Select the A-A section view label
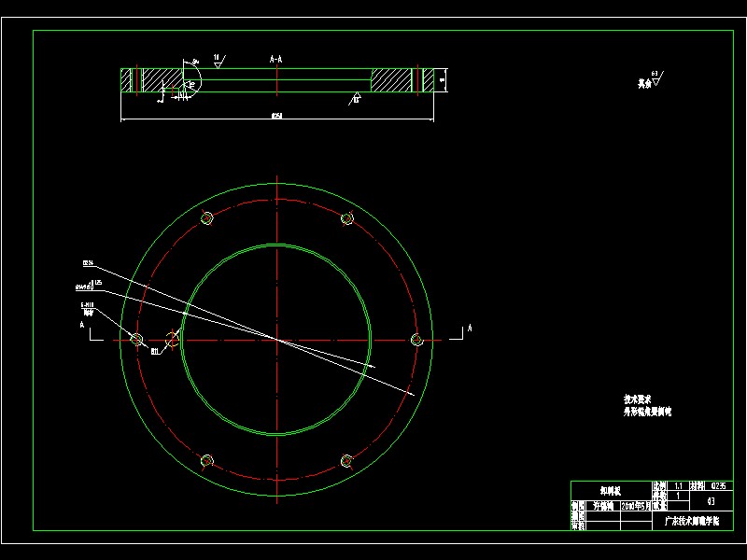747x560 pixels. tap(275, 59)
